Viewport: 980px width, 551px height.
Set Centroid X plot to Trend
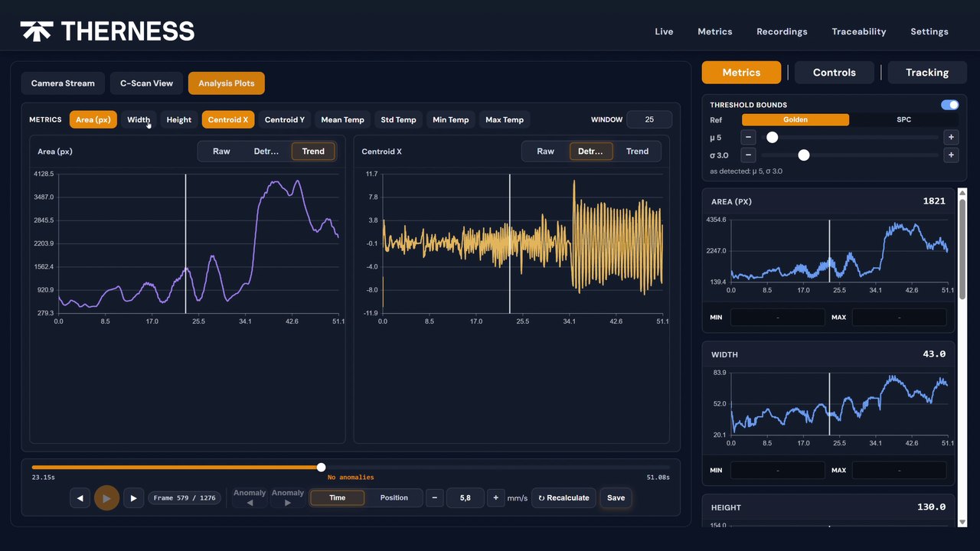[637, 152]
